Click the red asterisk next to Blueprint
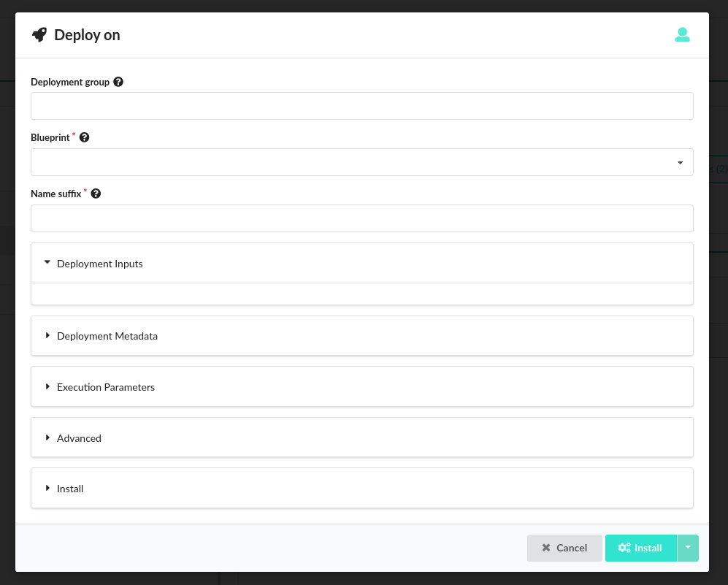Image resolution: width=728 pixels, height=585 pixels. (73, 134)
